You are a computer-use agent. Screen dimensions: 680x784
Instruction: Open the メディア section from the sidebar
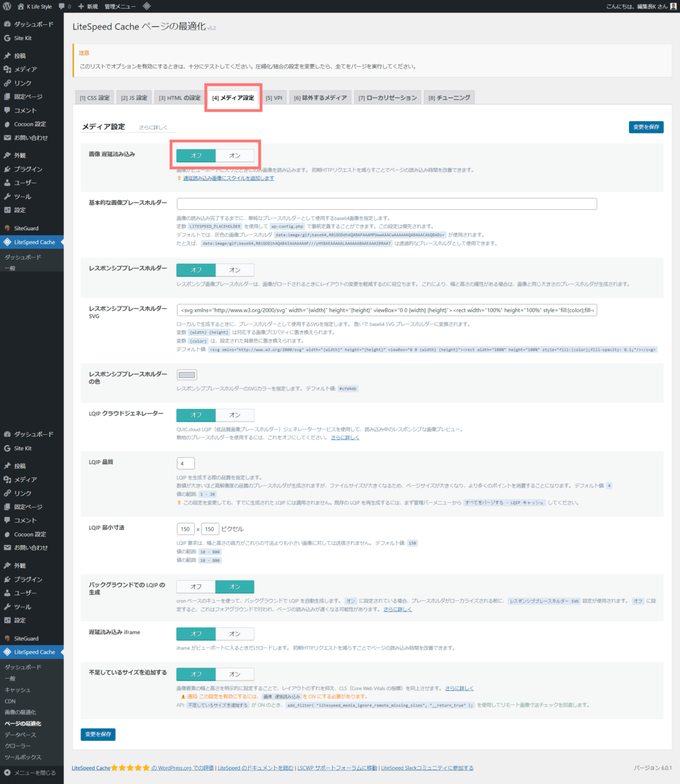pos(23,69)
